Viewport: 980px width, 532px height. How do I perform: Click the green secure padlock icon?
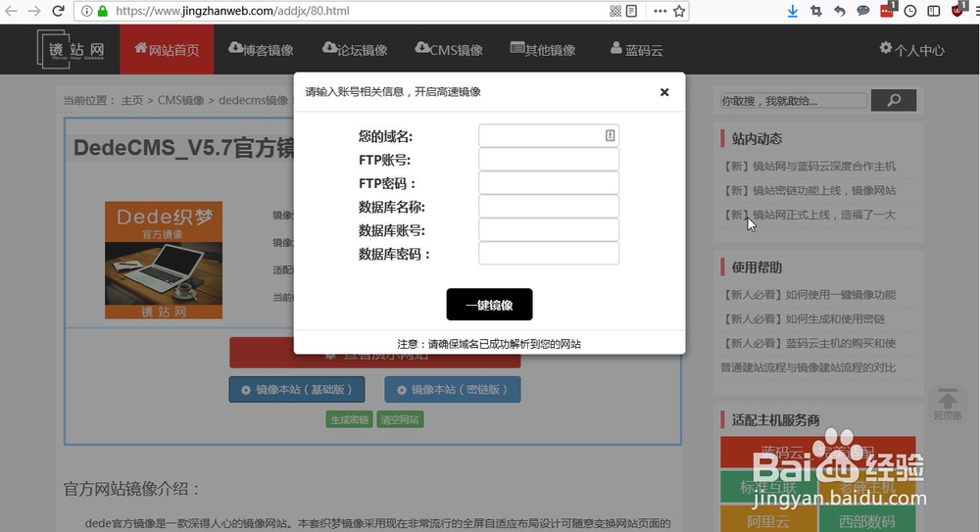[x=103, y=11]
